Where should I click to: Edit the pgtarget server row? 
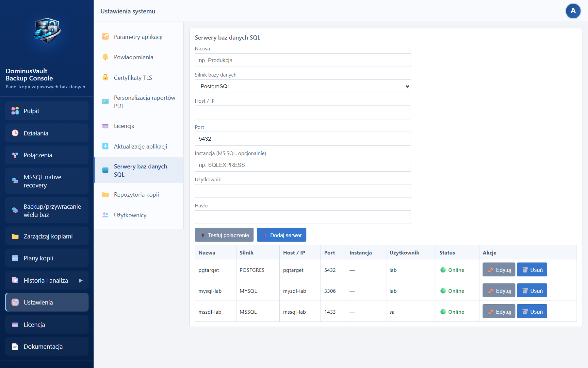[x=499, y=270]
